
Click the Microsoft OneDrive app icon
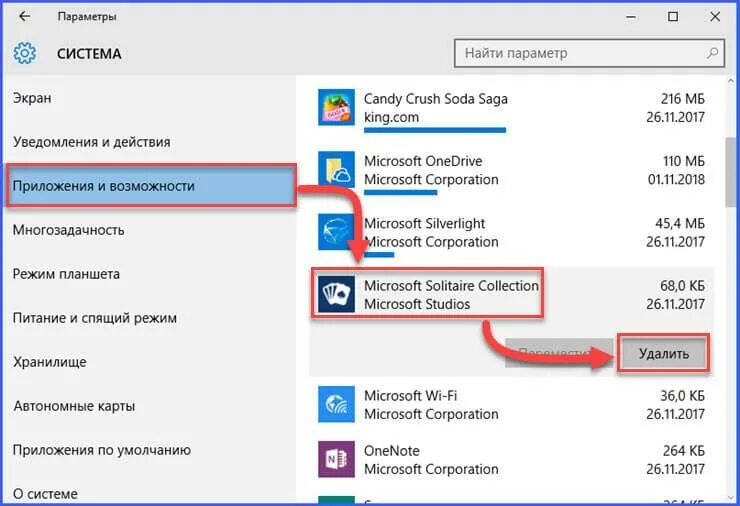(x=336, y=169)
